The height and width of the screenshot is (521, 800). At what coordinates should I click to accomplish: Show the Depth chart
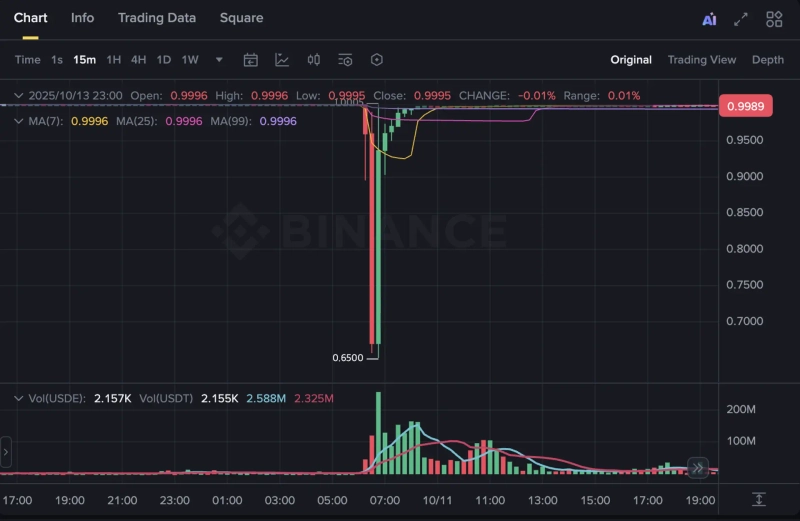pos(768,60)
